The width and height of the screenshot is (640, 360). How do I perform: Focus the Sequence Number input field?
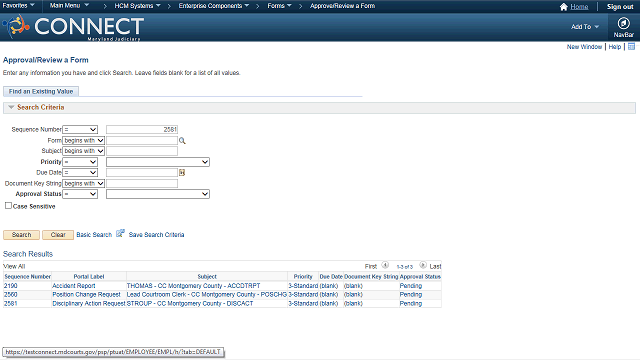point(142,129)
